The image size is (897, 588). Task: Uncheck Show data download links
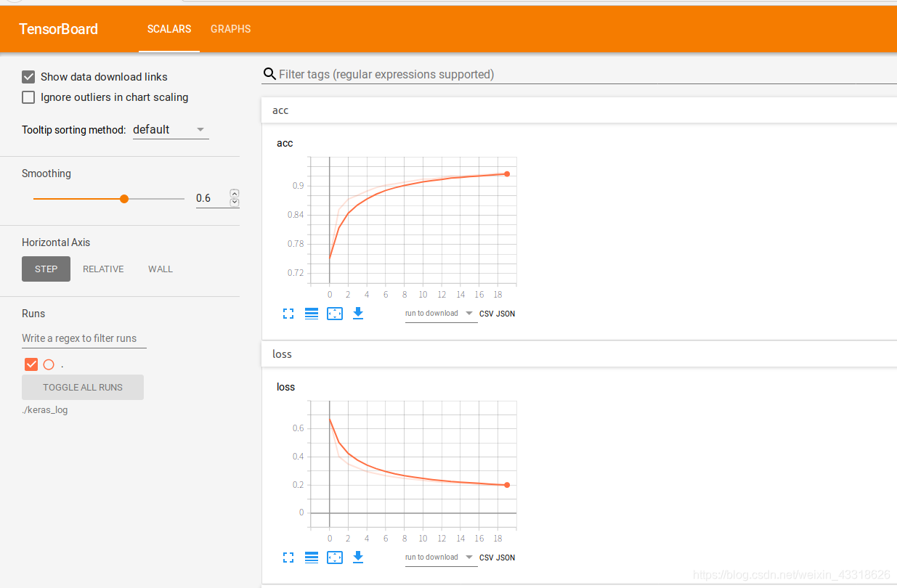28,77
